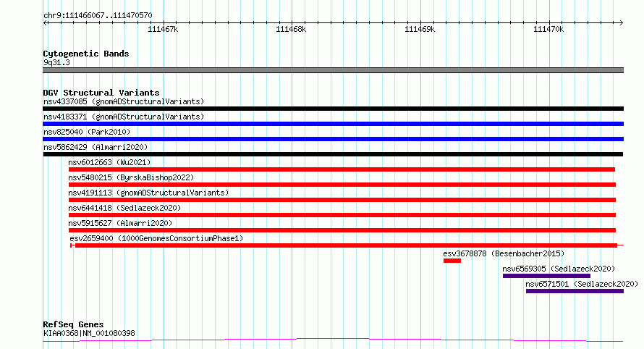The image size is (644, 349).
Task: Open the nsv5480215 (ByrskaBishop2022) label
Action: pos(131,177)
